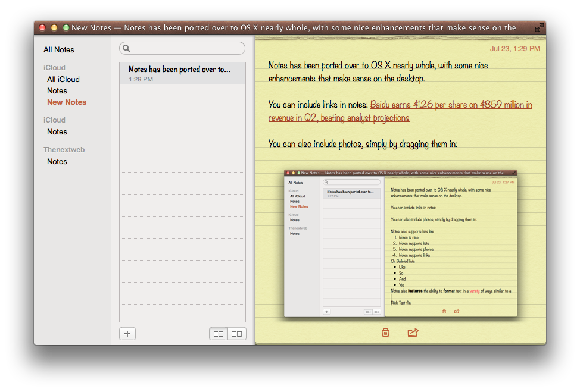This screenshot has height=392, width=580.
Task: Select the New Notes folder
Action: click(67, 102)
